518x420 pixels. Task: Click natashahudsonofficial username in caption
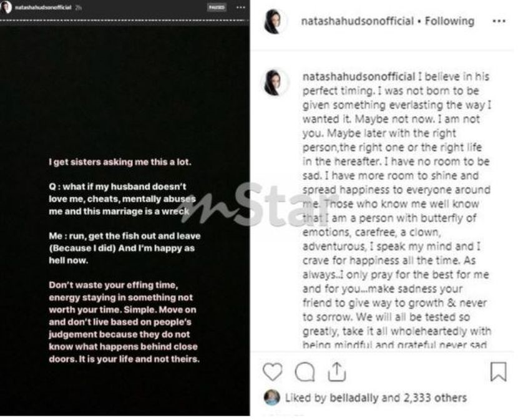click(359, 77)
